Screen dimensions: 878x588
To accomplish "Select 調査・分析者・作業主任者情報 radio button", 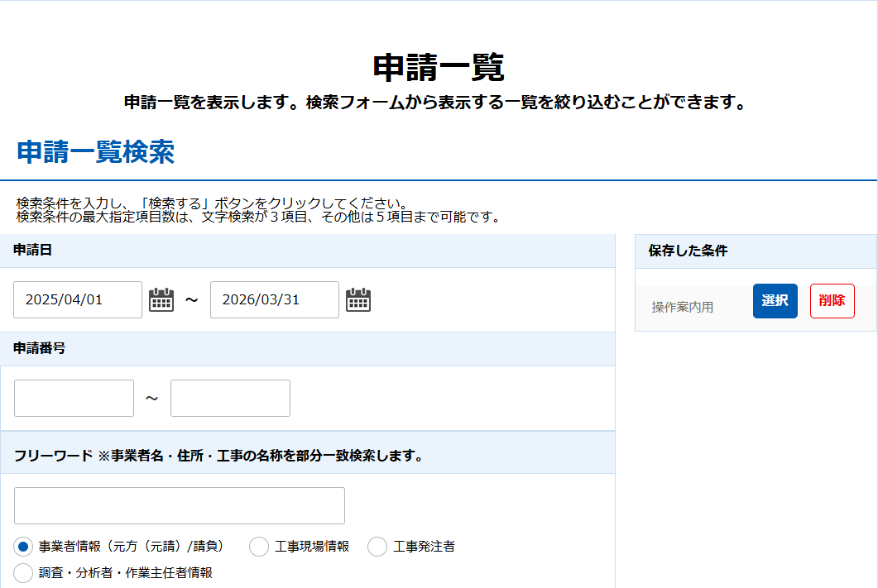I will tap(24, 572).
